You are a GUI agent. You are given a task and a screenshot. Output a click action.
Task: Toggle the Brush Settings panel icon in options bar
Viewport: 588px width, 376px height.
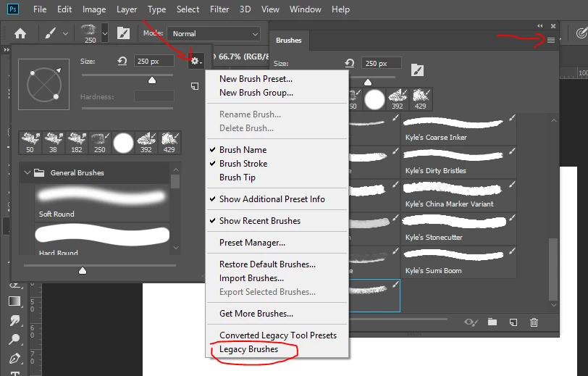pyautogui.click(x=123, y=33)
